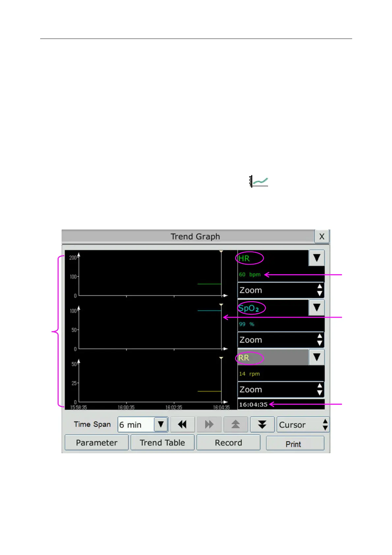Click the Trend Graph title bar text

(x=195, y=237)
